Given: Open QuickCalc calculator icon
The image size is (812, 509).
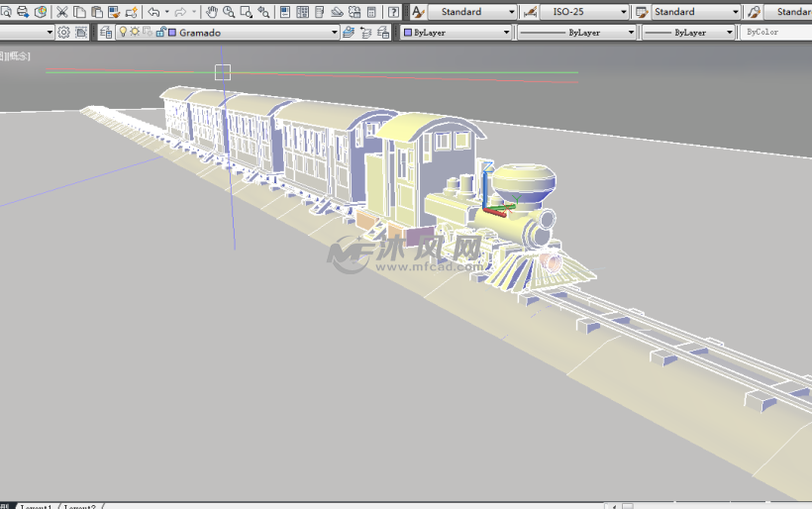Looking at the screenshot, I should pyautogui.click(x=371, y=12).
